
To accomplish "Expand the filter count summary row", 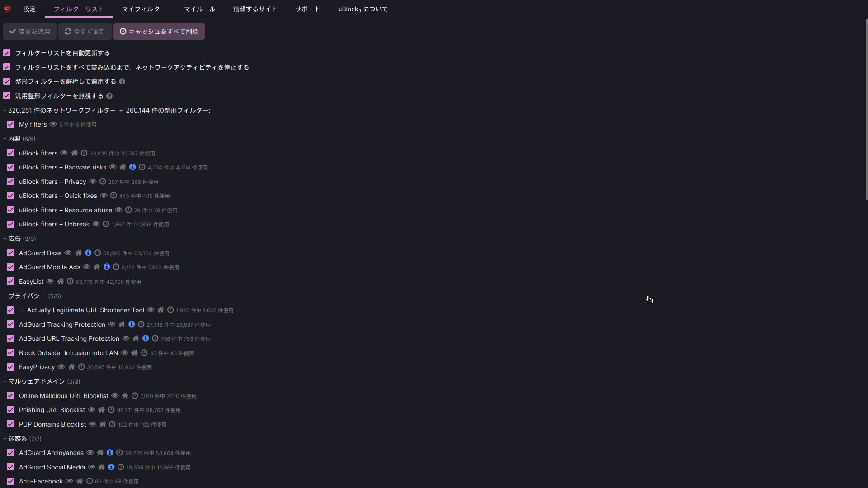I will point(107,110).
